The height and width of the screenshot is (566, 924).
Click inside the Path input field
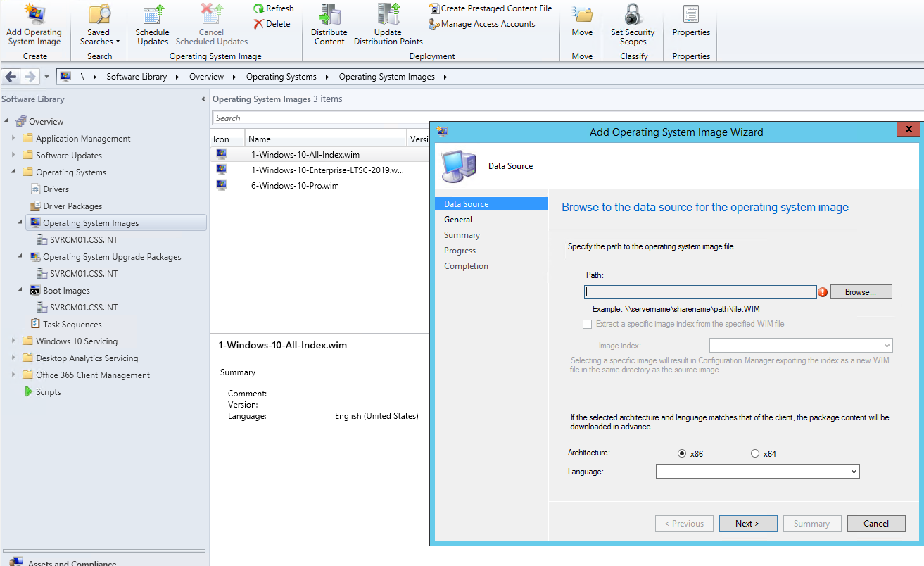coord(699,291)
